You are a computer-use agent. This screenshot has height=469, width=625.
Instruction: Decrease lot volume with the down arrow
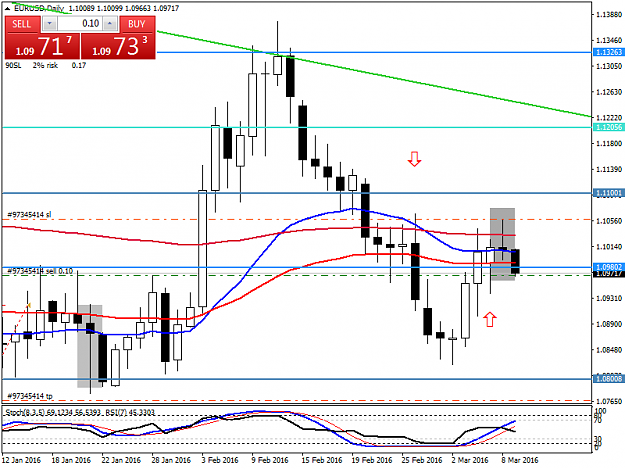click(x=49, y=24)
